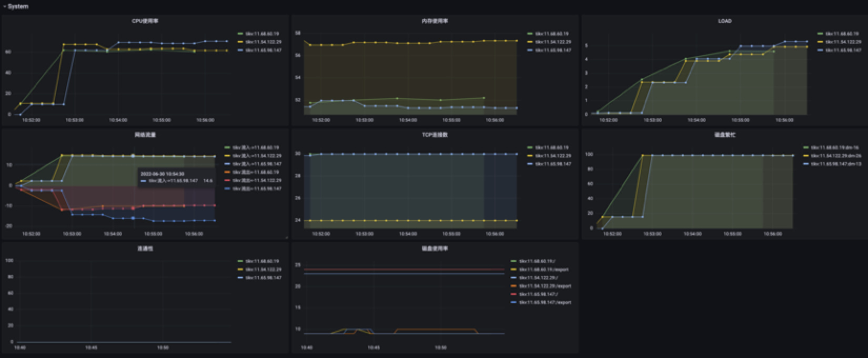Click the 网络流量 panel resize handle

point(287,237)
